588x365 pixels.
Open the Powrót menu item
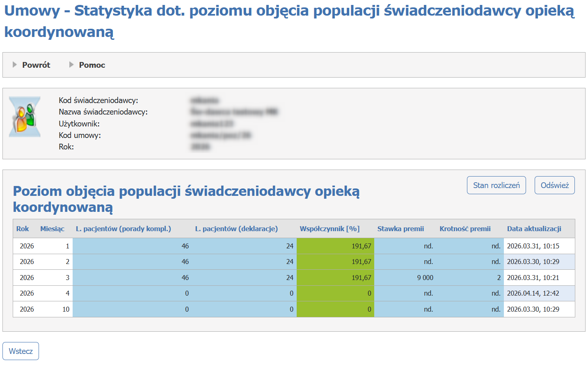(x=36, y=65)
